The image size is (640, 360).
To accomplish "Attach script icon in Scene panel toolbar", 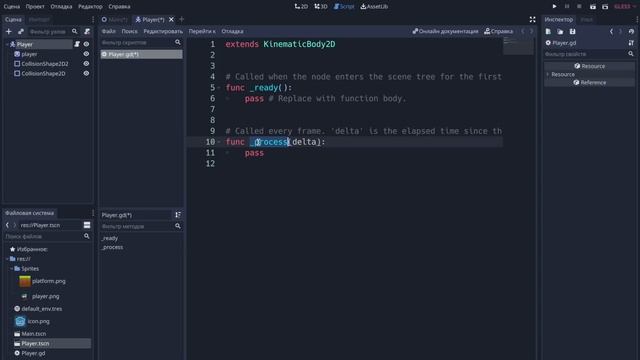I will (x=87, y=31).
